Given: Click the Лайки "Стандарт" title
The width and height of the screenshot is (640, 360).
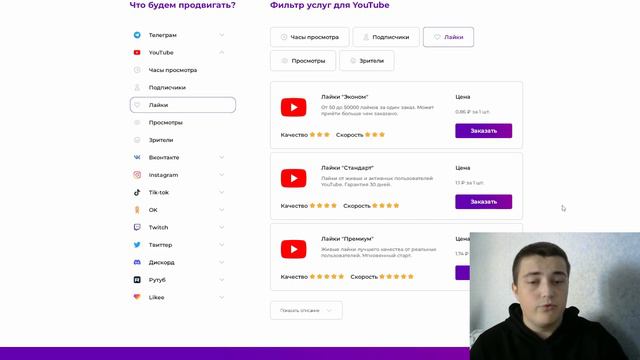Looking at the screenshot, I should (347, 168).
